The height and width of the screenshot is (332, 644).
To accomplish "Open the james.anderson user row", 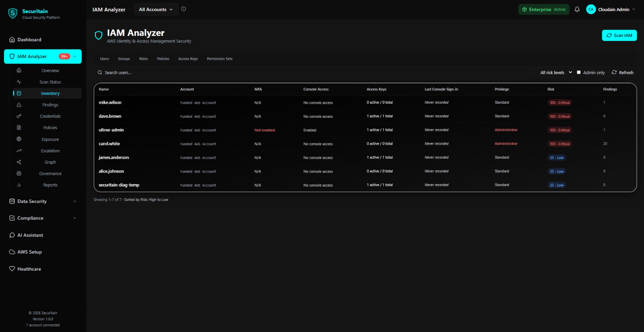I will pyautogui.click(x=365, y=158).
